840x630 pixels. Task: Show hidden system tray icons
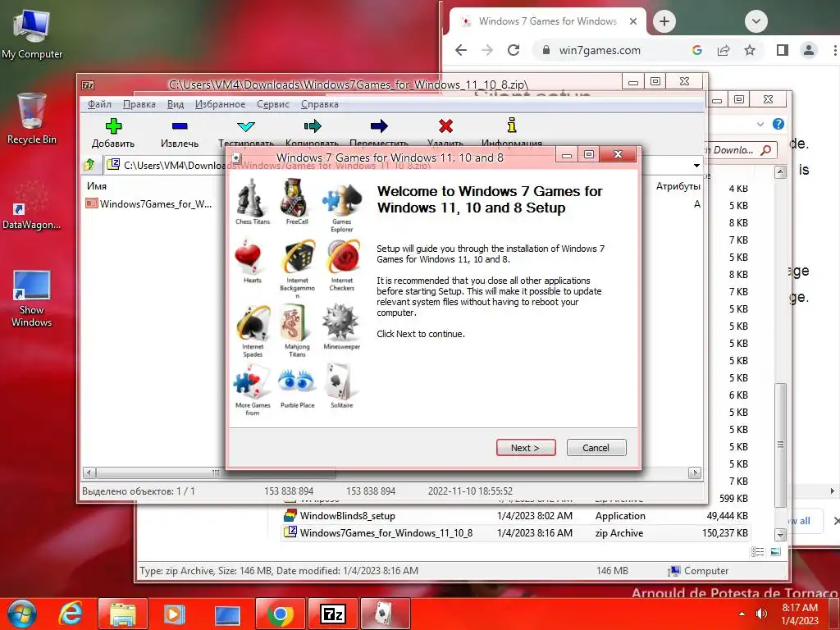(742, 614)
